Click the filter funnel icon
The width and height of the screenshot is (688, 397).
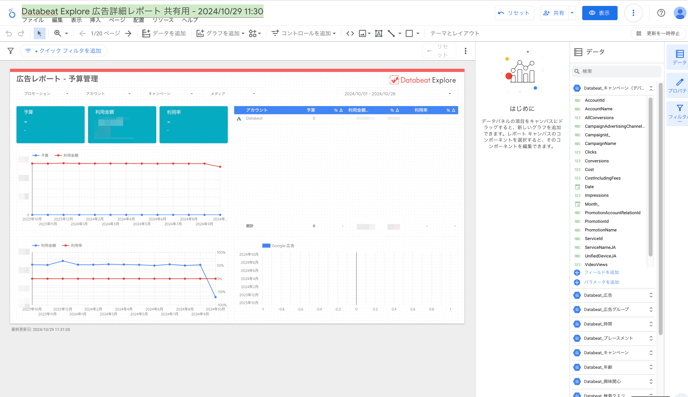[x=11, y=51]
